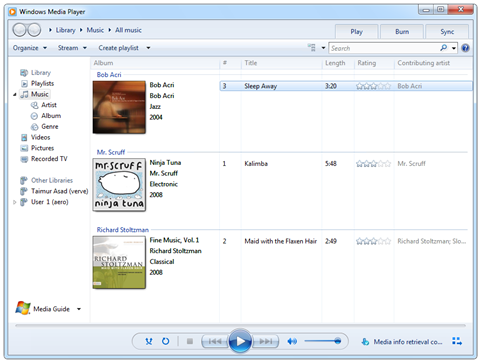Select Fine Music Vol. 1 album cover
Screen dimensions: 480x363
tap(119, 262)
